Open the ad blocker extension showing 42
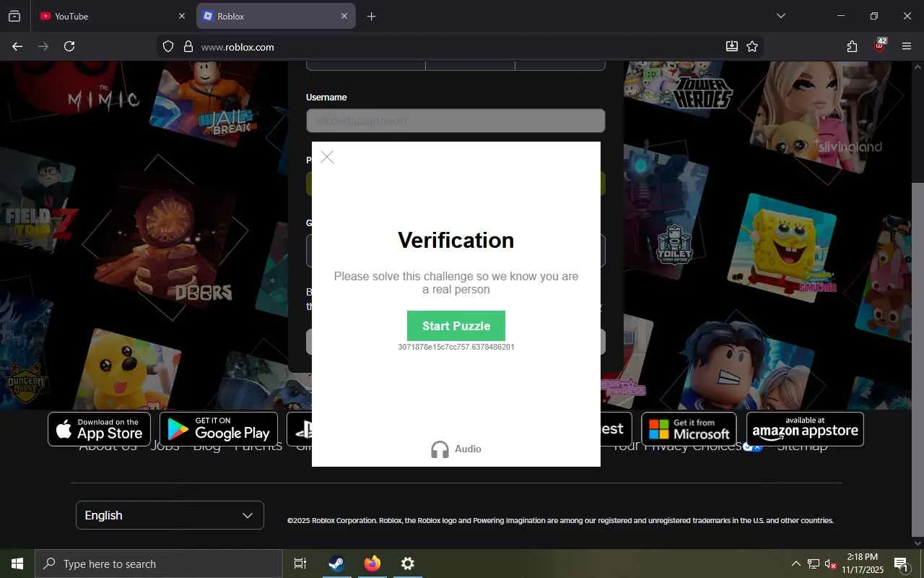This screenshot has height=578, width=924. [879, 46]
